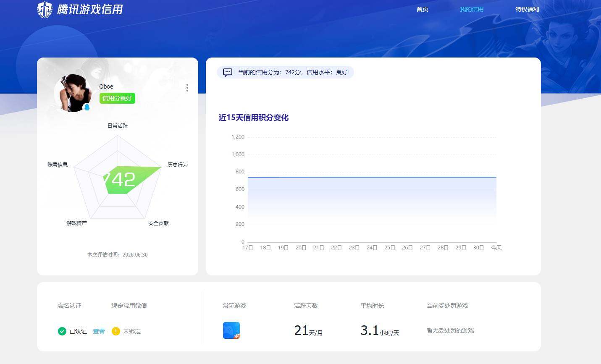Click the QQ penguin badge on avatar
The width and height of the screenshot is (601, 364).
tap(87, 107)
